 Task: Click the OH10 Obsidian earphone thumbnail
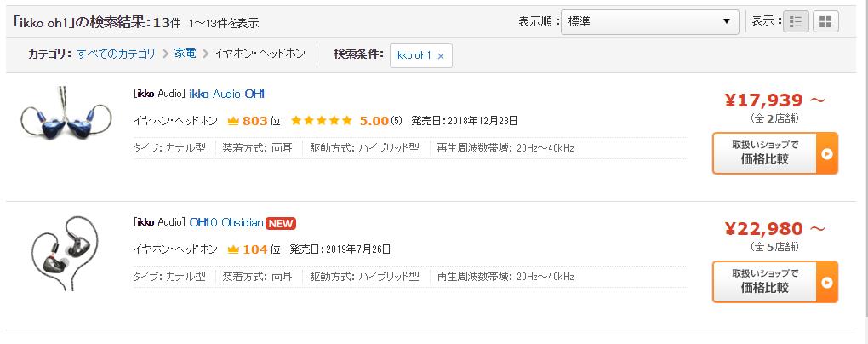point(60,254)
